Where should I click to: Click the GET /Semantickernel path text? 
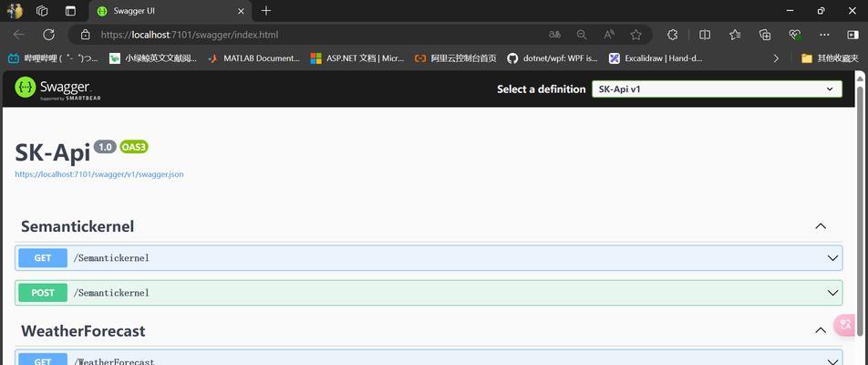(111, 258)
